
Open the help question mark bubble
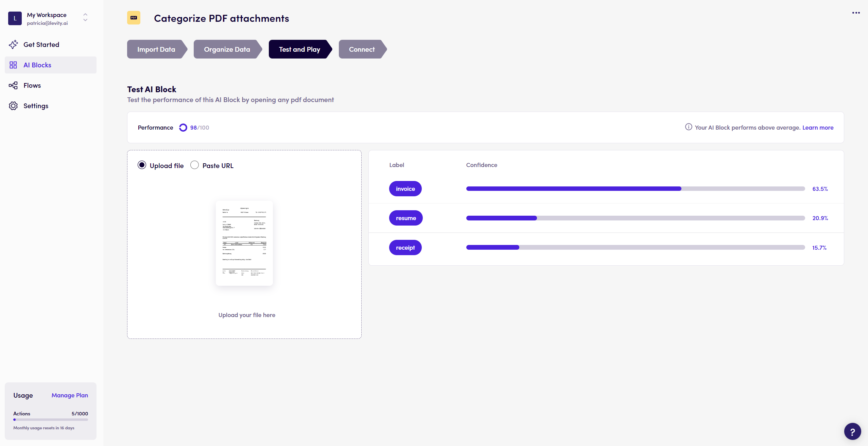pos(852,431)
